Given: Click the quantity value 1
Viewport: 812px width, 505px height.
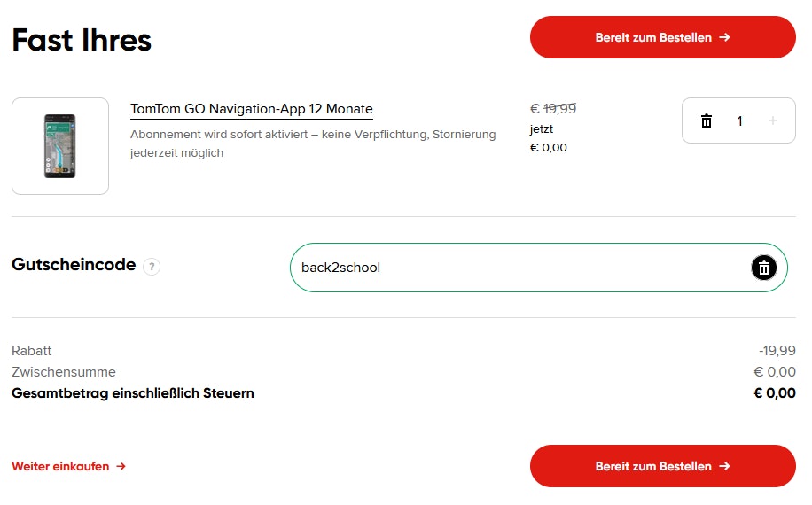Looking at the screenshot, I should pos(739,121).
